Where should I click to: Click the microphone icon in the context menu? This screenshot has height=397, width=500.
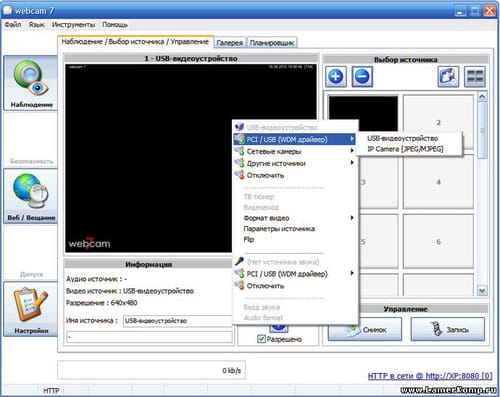tap(239, 262)
